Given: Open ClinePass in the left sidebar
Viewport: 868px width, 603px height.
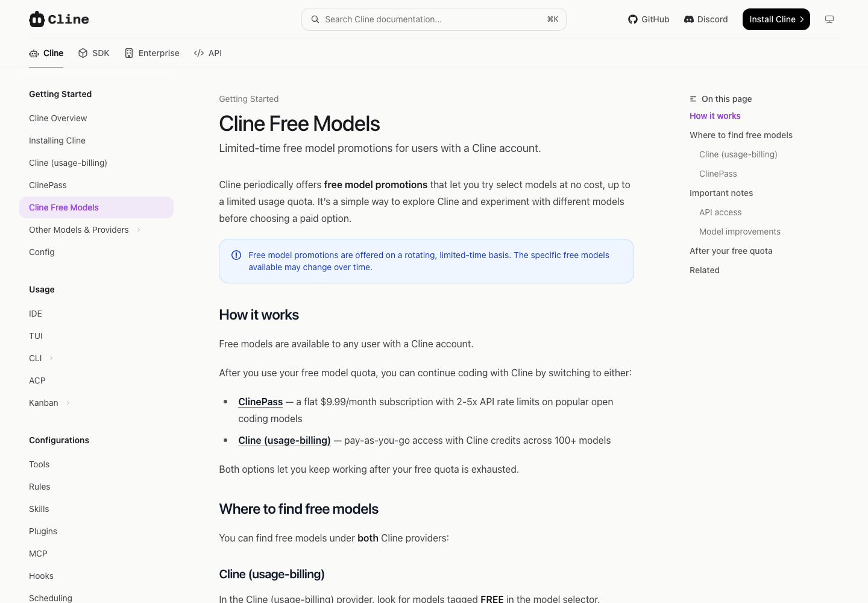Looking at the screenshot, I should [48, 185].
